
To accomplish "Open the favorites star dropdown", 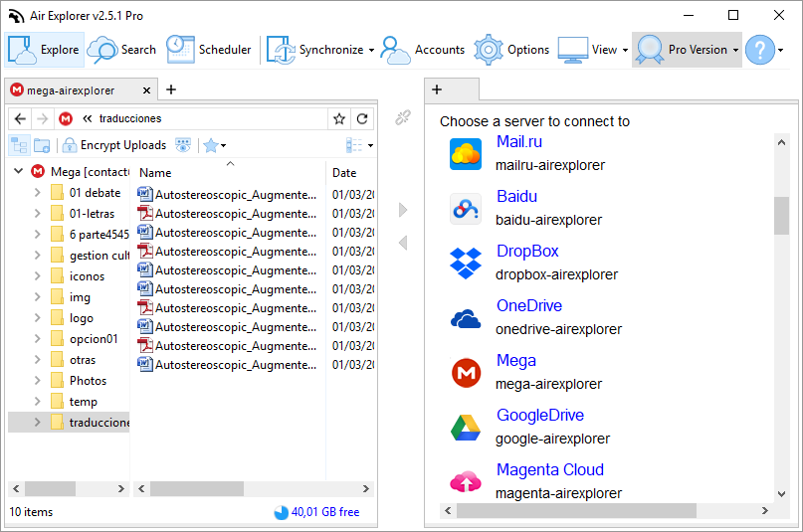I will (x=215, y=145).
